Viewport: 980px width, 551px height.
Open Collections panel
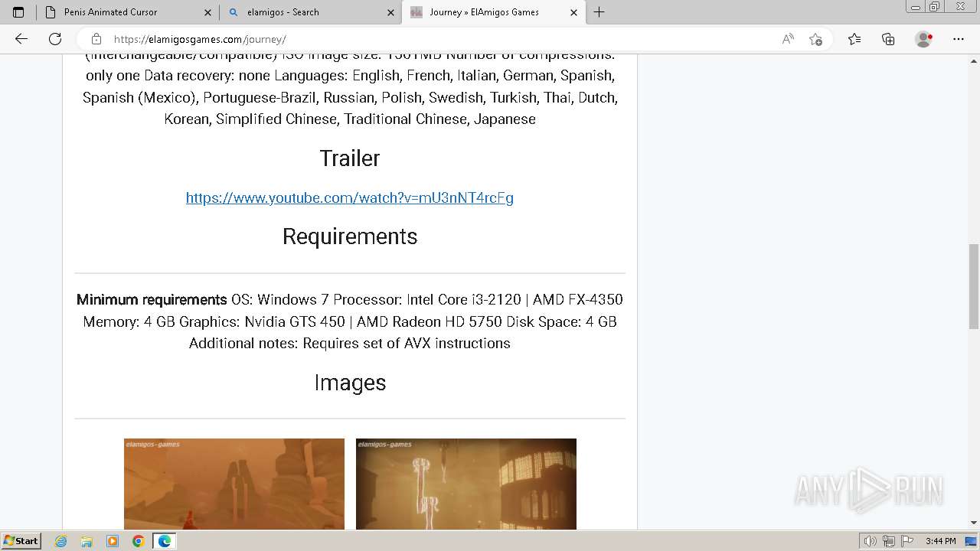[x=888, y=39]
